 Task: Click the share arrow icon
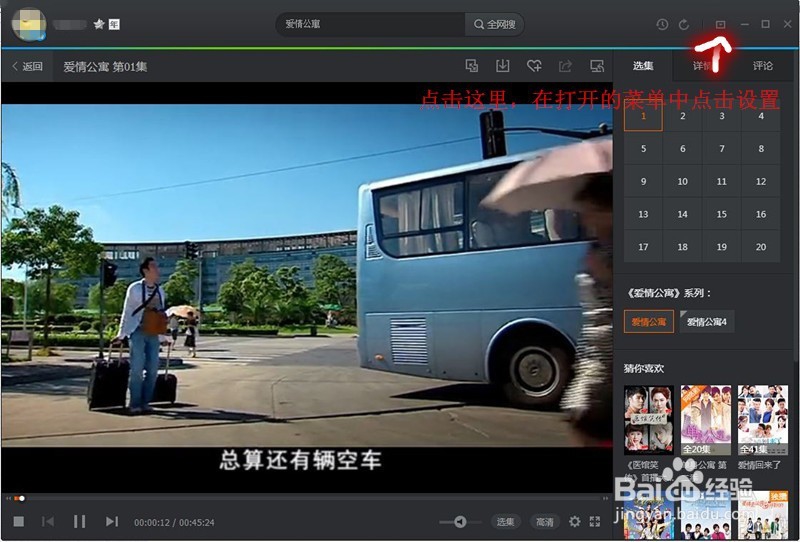pyautogui.click(x=565, y=65)
